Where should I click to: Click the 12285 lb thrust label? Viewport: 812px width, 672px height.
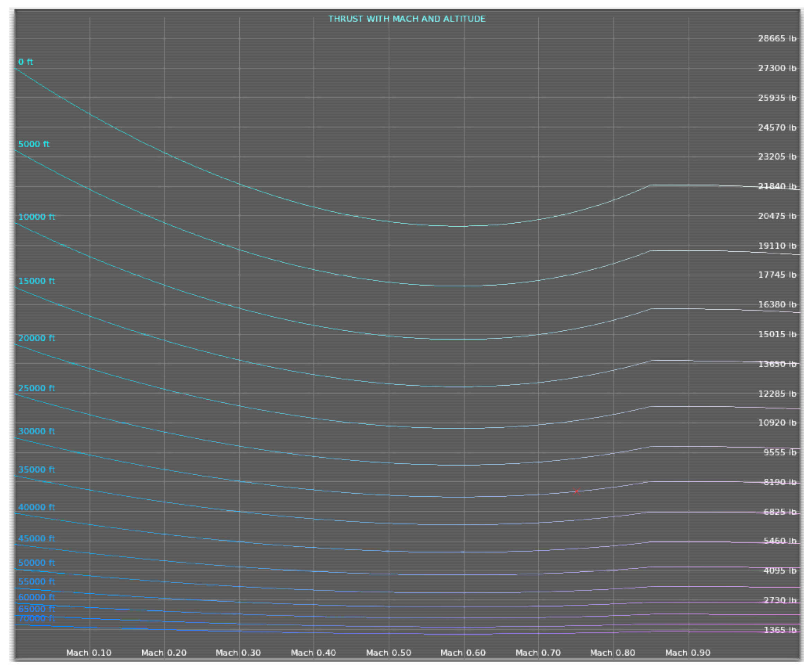click(x=777, y=394)
